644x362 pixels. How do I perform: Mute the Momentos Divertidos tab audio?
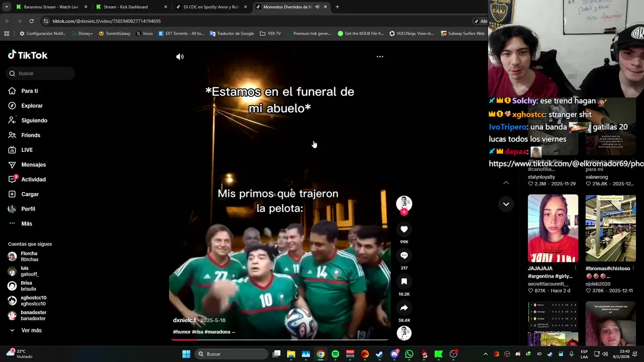317,7
